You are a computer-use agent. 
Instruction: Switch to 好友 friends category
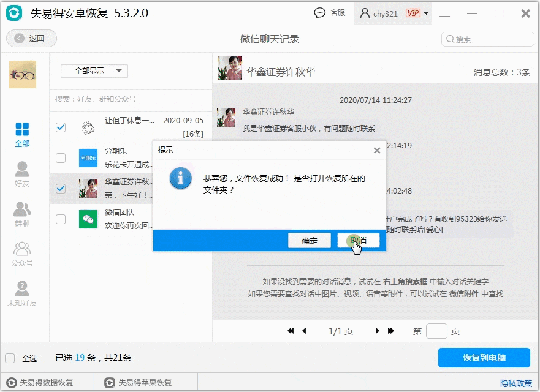click(x=22, y=174)
